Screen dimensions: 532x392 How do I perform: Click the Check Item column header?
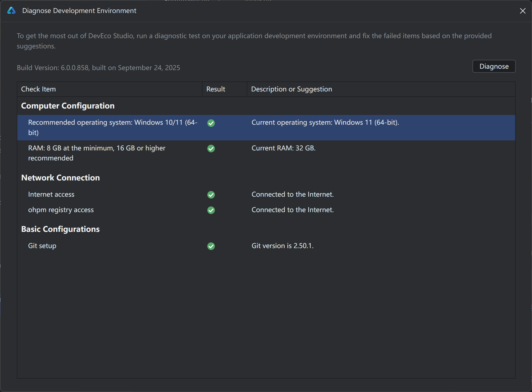click(x=38, y=89)
